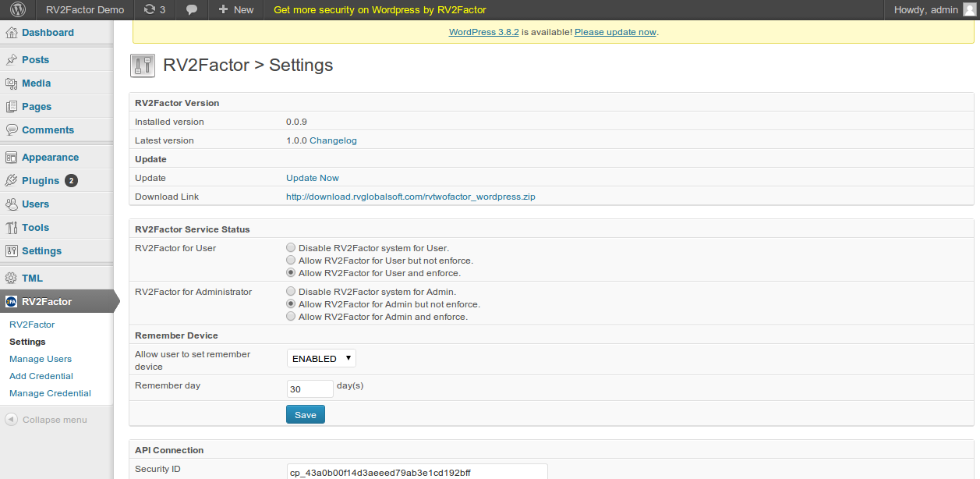Screen dimensions: 980x479
Task: Open the RV2Factor submenu item
Action: point(32,325)
